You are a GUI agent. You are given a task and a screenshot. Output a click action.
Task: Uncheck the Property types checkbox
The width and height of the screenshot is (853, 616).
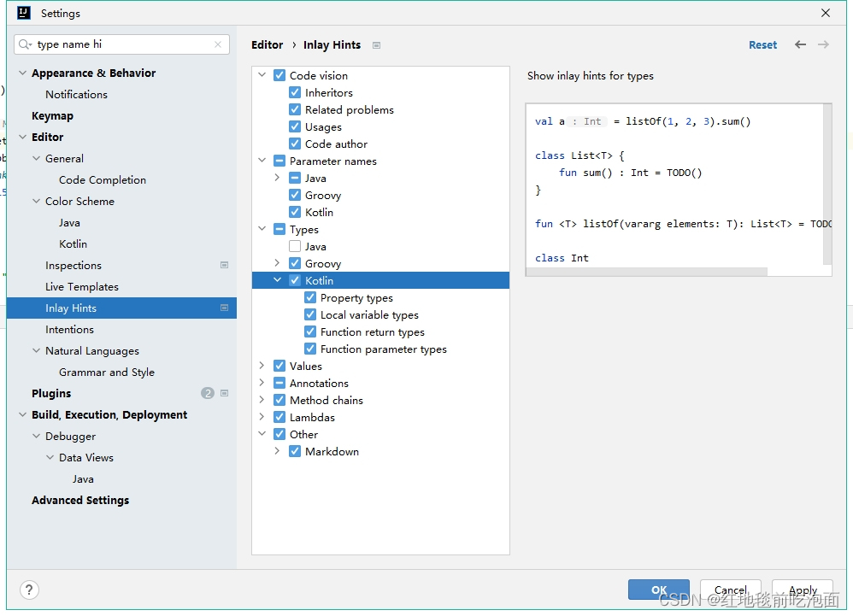[x=309, y=297]
